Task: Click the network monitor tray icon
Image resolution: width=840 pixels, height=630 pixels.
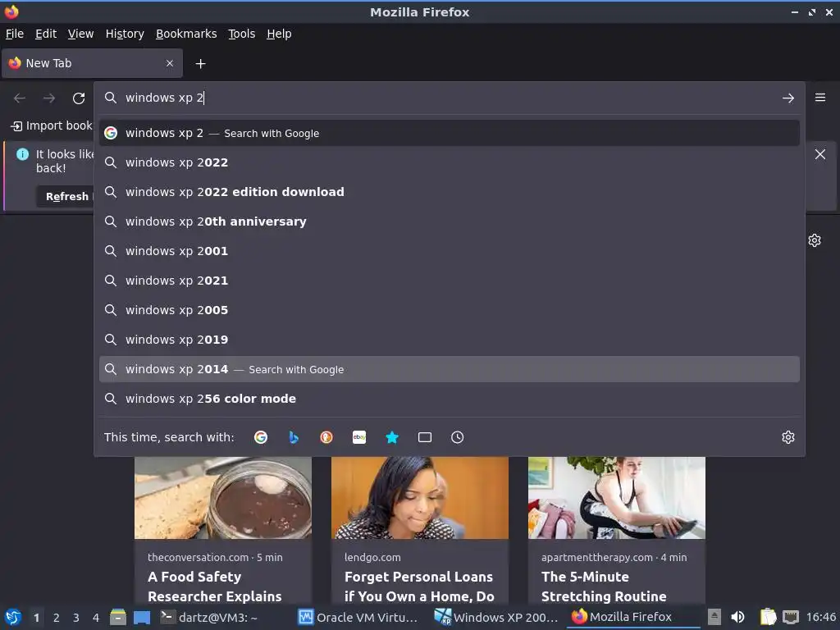Action: 791,617
